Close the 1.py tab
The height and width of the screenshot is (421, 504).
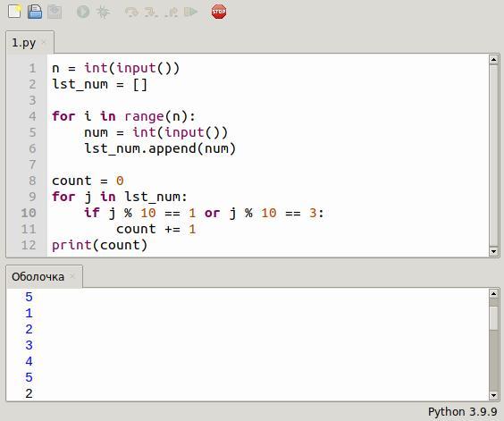[x=44, y=42]
